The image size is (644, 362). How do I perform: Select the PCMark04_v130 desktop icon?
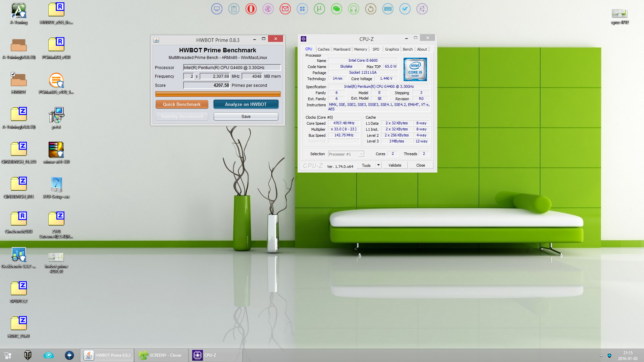point(56,48)
